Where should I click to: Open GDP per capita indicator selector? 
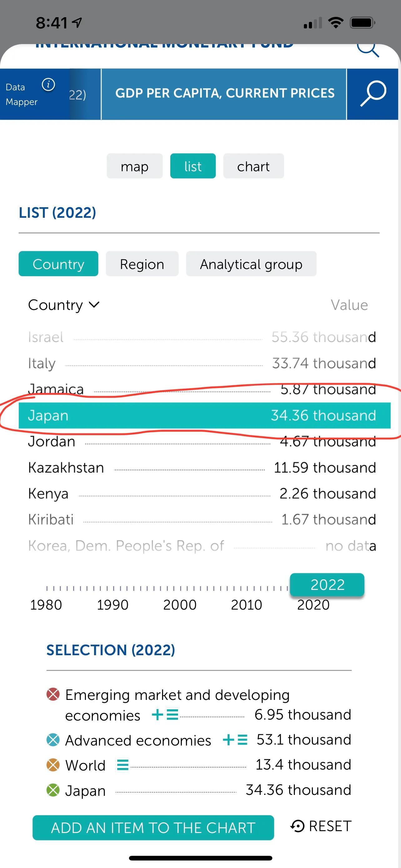224,94
